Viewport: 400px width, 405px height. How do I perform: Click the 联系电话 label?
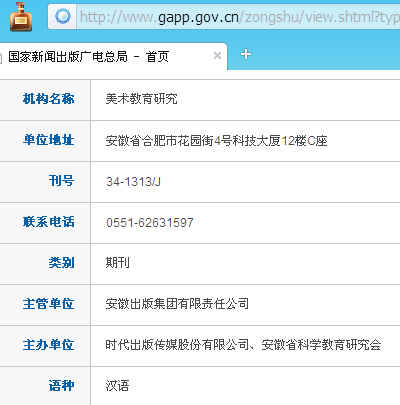click(x=49, y=222)
